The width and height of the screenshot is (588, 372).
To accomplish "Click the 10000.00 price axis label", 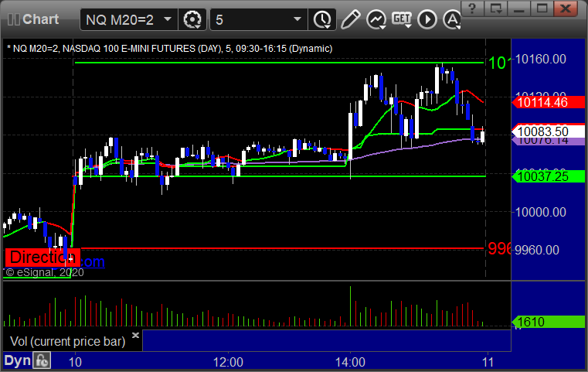I will (x=540, y=212).
